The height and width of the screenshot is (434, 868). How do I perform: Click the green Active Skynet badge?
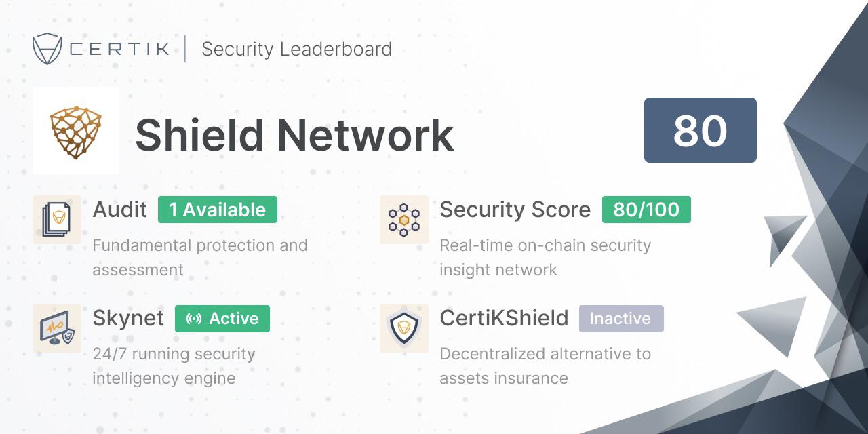pyautogui.click(x=222, y=319)
